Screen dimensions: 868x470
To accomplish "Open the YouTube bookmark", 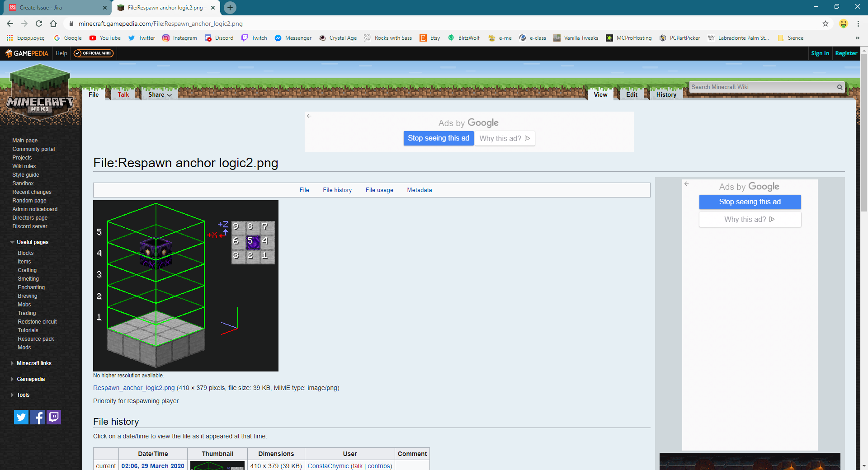I will tap(105, 38).
